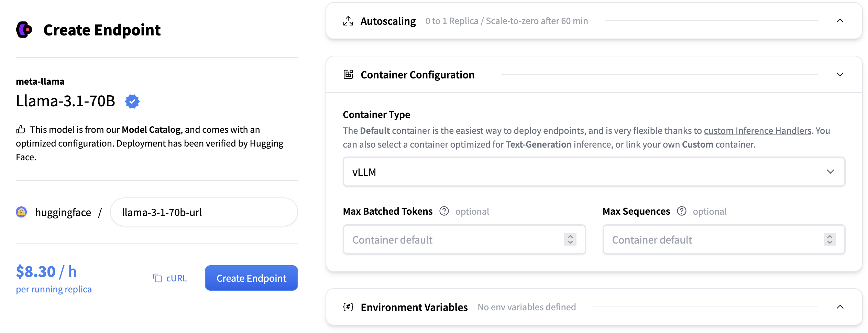
Task: Click the Max Sequences stepper arrows
Action: pos(829,239)
